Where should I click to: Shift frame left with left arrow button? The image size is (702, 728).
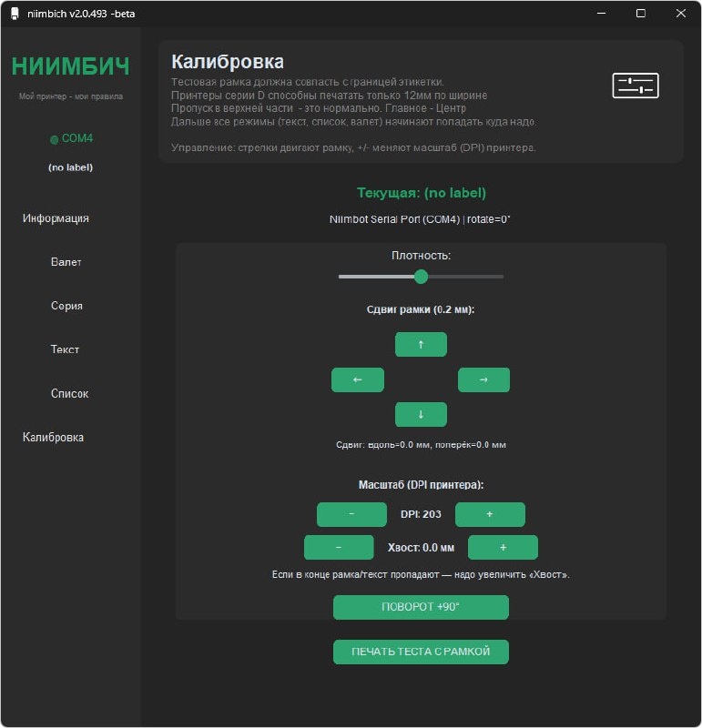tap(357, 379)
